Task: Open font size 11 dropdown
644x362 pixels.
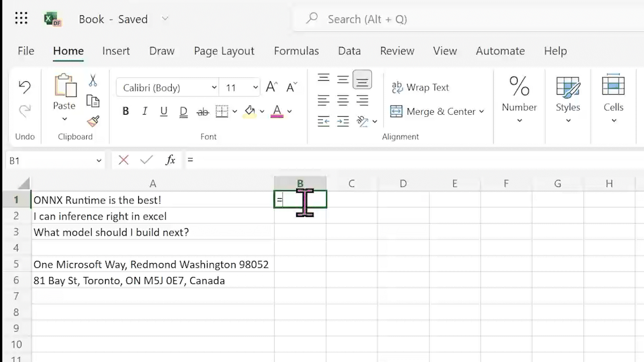Action: (255, 87)
